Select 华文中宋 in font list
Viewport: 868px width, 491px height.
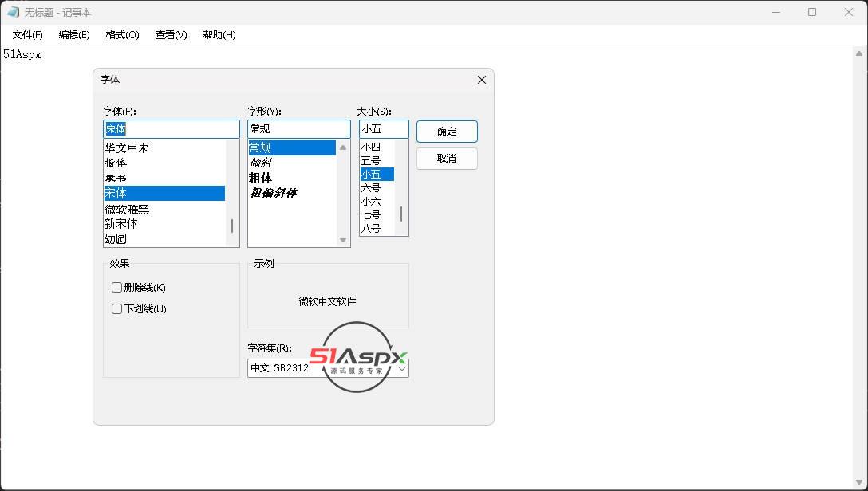coord(164,148)
